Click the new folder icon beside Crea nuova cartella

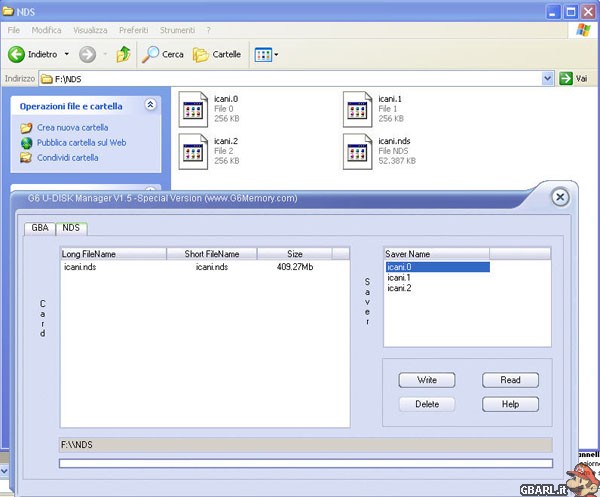(x=26, y=128)
